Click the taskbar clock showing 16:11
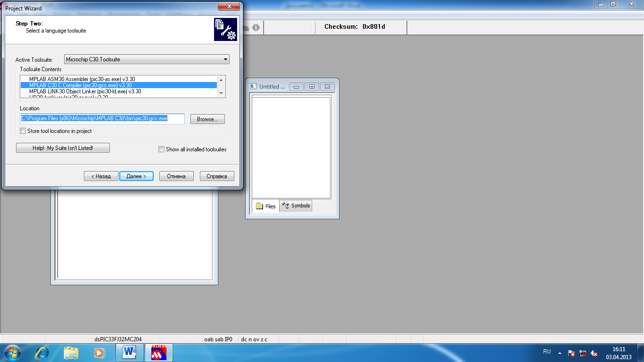This screenshot has width=644, height=362. (x=619, y=353)
